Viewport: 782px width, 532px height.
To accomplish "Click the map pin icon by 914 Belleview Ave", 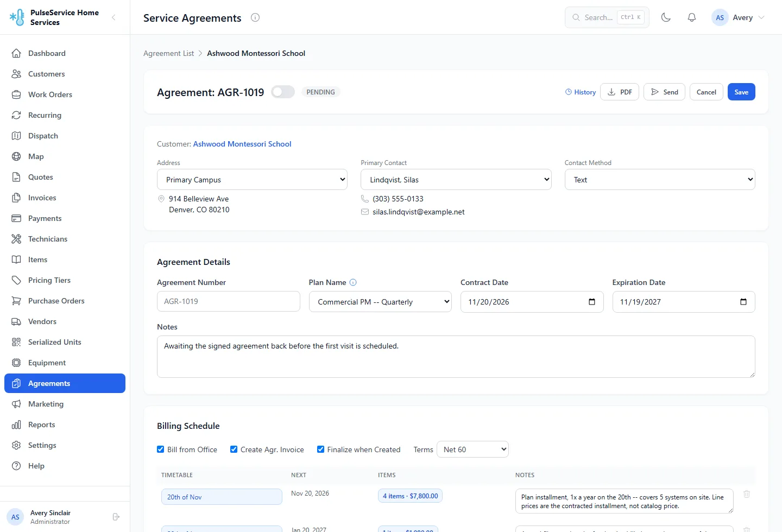I will (161, 199).
